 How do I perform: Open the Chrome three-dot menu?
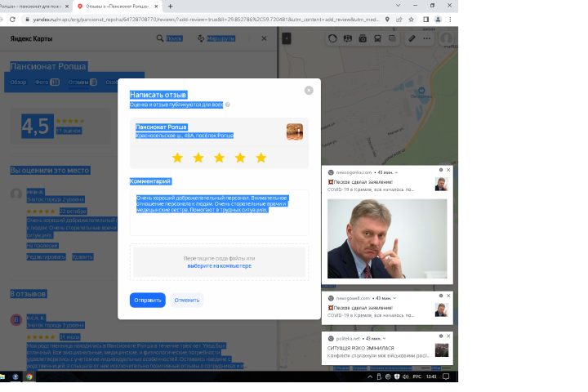coord(450,20)
